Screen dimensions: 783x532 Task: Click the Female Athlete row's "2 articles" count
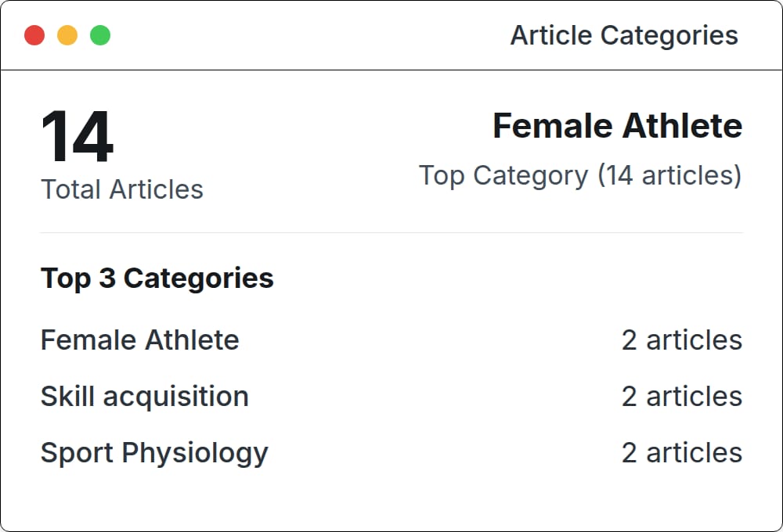tap(681, 340)
